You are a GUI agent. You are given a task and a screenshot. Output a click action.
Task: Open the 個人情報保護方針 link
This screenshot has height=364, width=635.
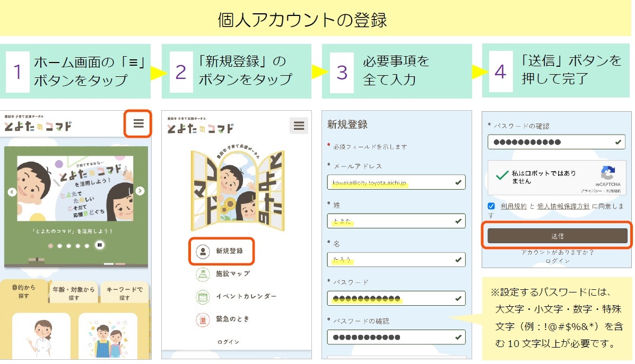click(563, 206)
